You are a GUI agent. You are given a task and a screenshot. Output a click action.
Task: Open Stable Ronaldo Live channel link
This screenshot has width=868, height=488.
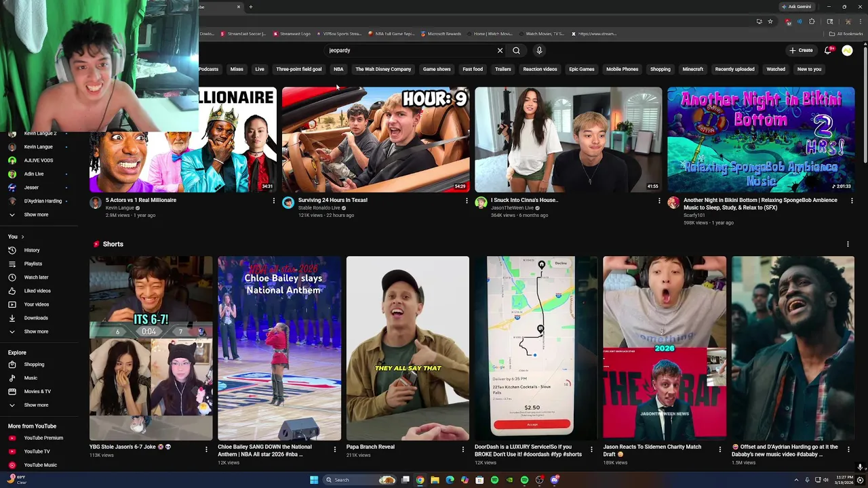[x=319, y=208]
